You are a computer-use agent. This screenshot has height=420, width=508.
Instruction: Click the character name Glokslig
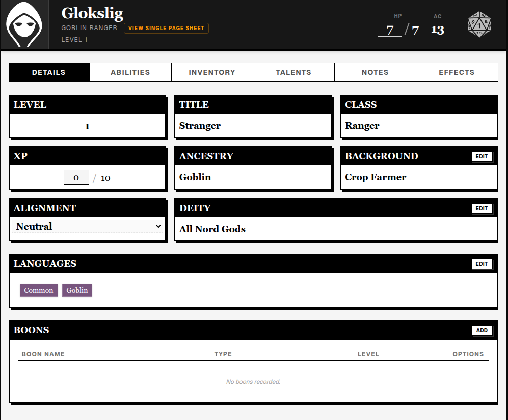[92, 14]
